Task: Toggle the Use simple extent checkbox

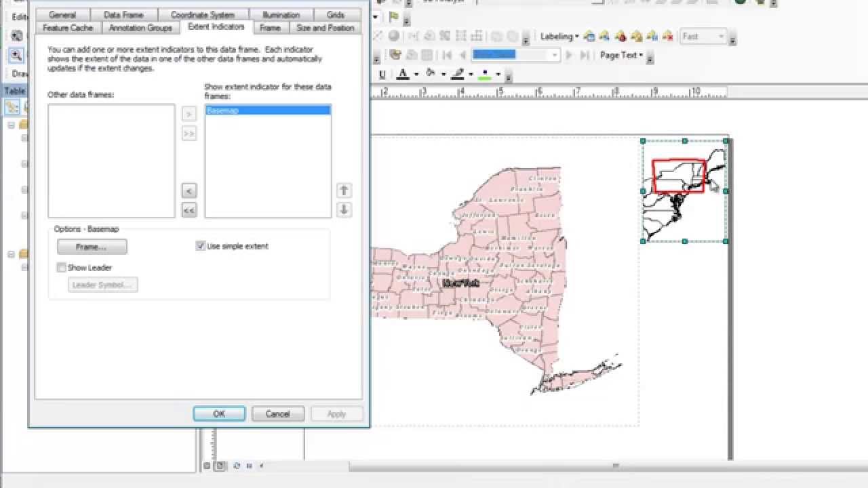Action: [201, 246]
